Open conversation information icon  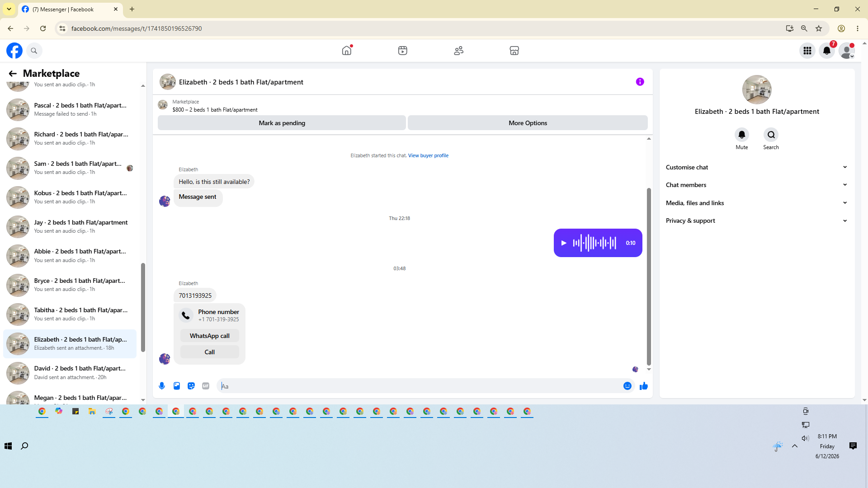click(x=640, y=82)
